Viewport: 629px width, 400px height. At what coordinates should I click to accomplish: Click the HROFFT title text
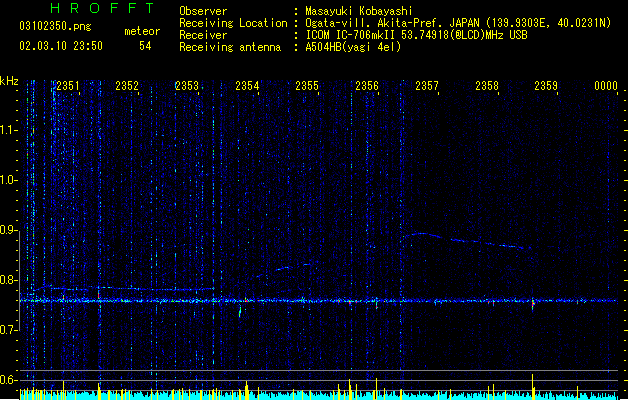[x=102, y=8]
